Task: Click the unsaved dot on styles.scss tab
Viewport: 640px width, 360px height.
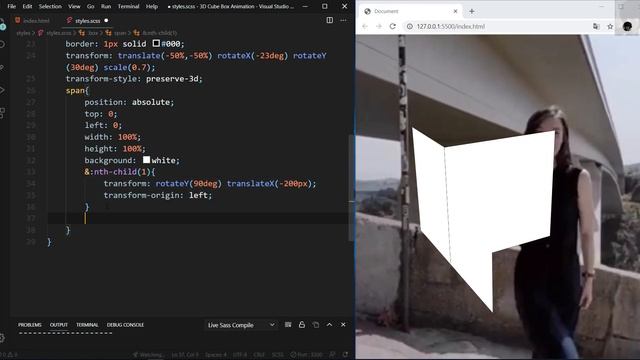Action: 106,20
